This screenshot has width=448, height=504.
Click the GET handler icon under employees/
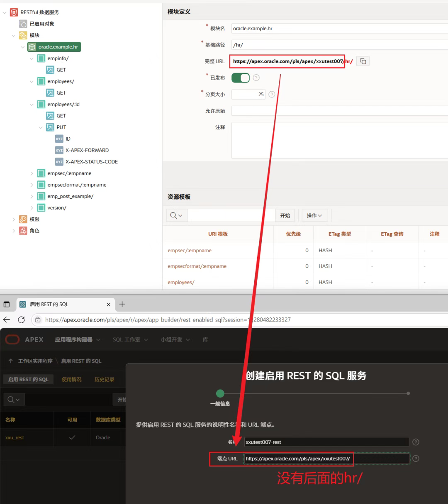[x=50, y=93]
